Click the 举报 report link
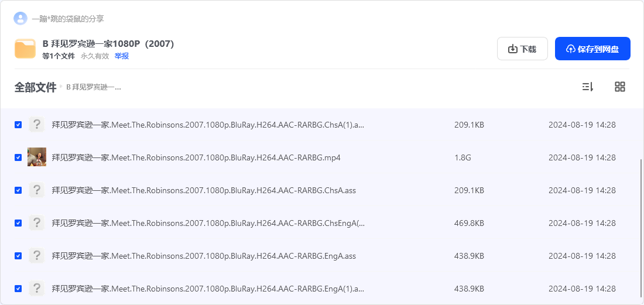This screenshot has width=644, height=305. [x=122, y=56]
